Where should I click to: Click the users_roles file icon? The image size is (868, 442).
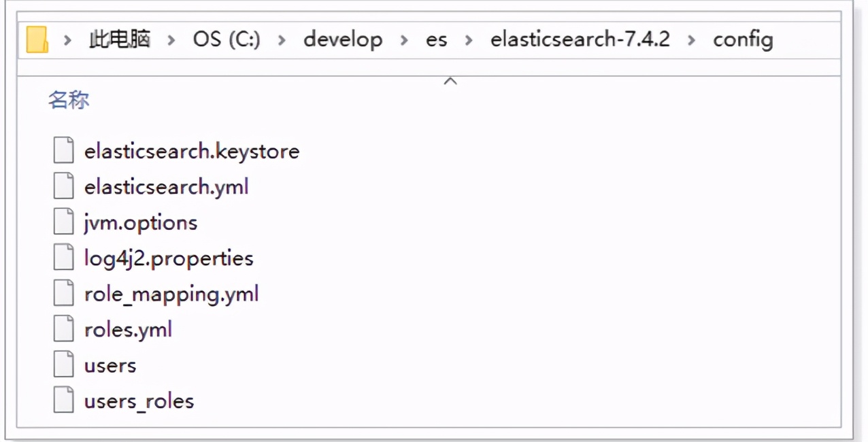pyautogui.click(x=63, y=401)
